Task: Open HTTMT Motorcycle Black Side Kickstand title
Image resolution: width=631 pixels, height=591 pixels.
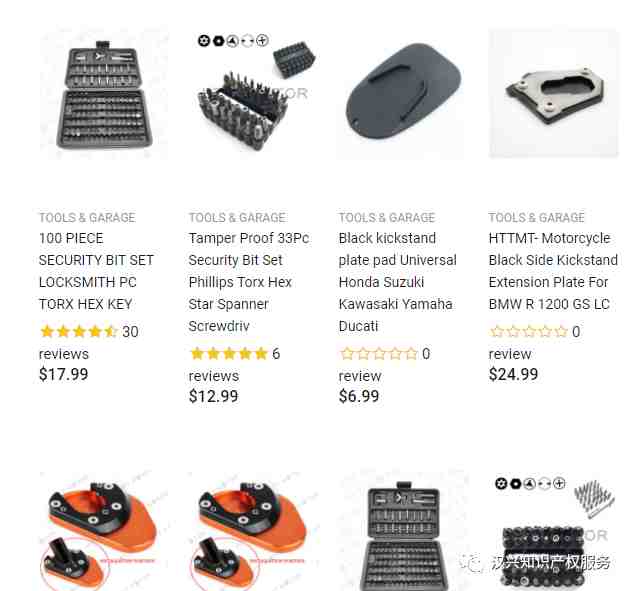Action: (553, 271)
